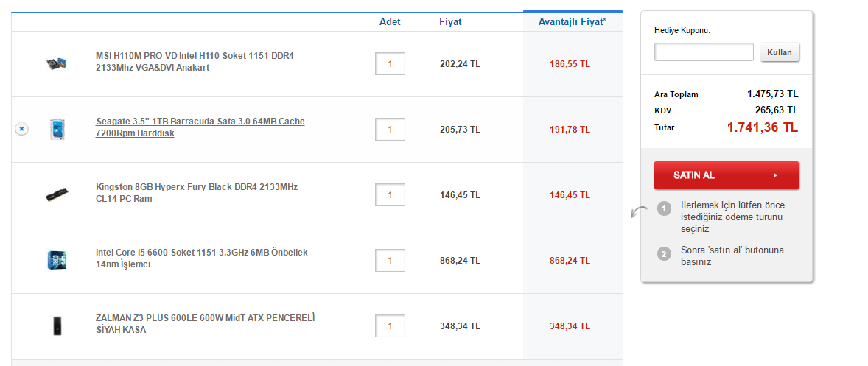
Task: Remove the Seagate Barracuda harddisk from cart
Action: [x=21, y=129]
